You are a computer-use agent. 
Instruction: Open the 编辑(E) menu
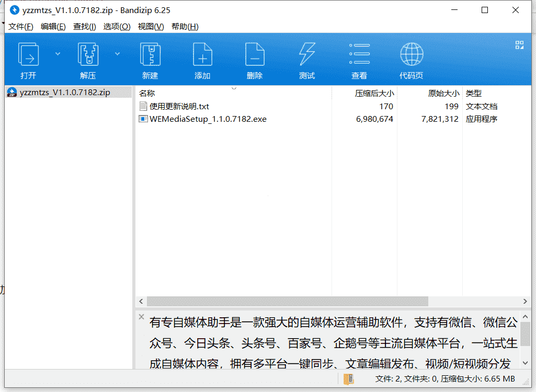pyautogui.click(x=53, y=27)
